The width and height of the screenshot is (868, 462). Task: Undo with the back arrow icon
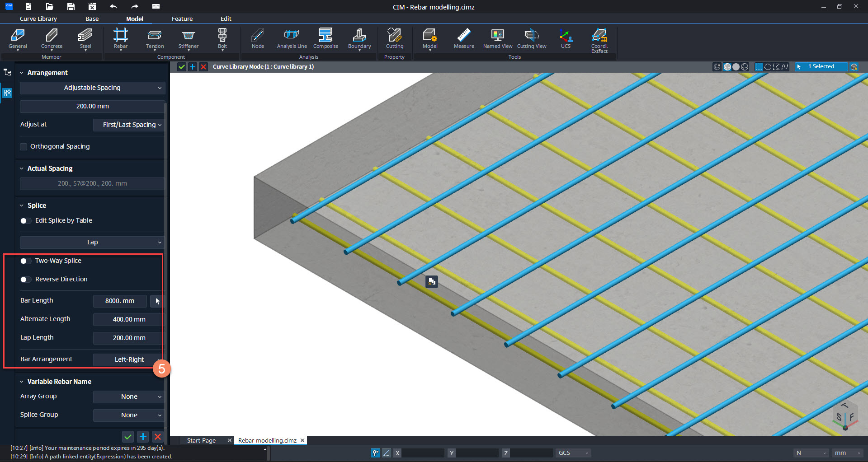point(113,6)
